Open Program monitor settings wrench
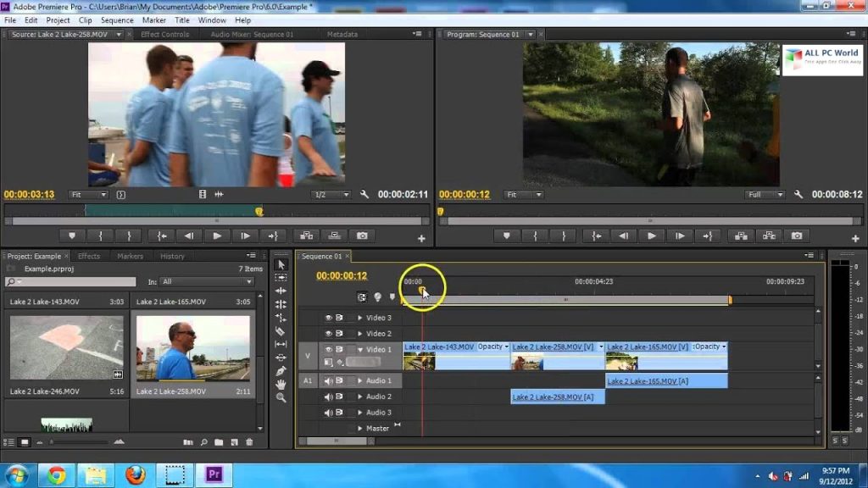The image size is (868, 488). pos(798,195)
